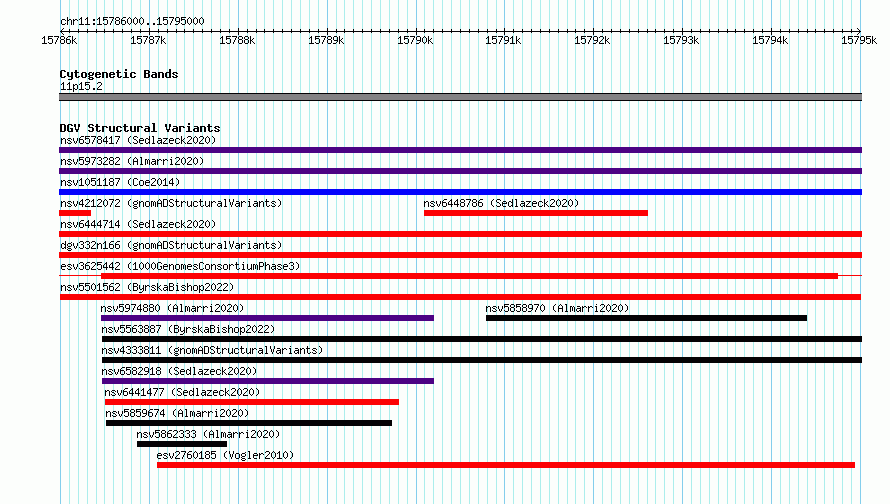The height and width of the screenshot is (504, 890).
Task: Click nsv4212072 (gnomADStructuralVariants) label
Action: (x=171, y=203)
